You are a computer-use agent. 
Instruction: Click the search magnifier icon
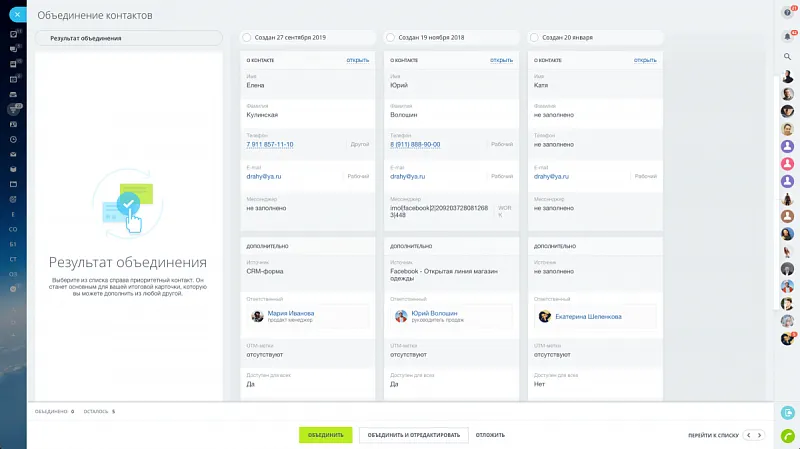tap(787, 57)
